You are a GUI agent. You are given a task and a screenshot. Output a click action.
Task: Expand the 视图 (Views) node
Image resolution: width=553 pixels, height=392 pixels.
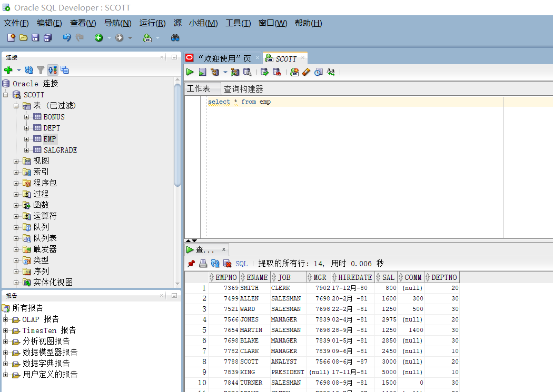click(16, 161)
